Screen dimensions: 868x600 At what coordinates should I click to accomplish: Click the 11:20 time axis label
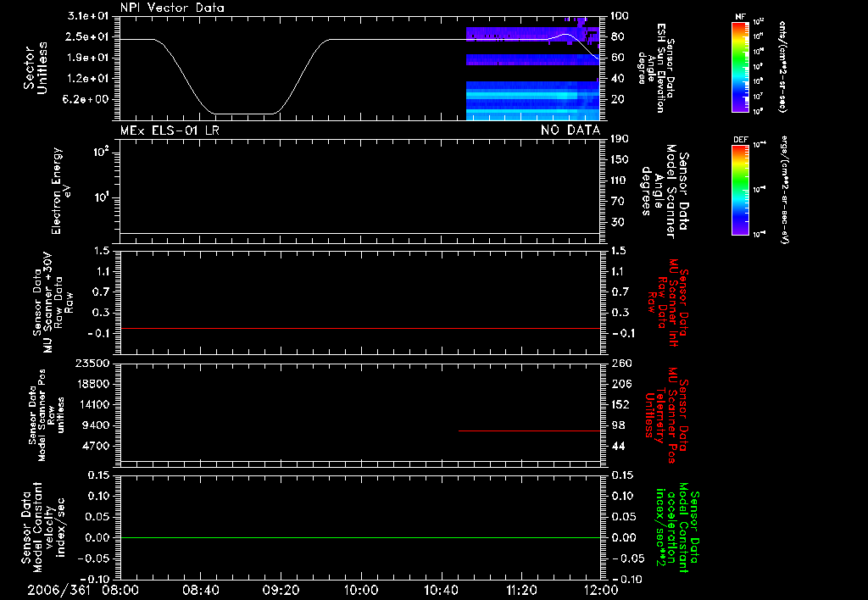tap(521, 590)
